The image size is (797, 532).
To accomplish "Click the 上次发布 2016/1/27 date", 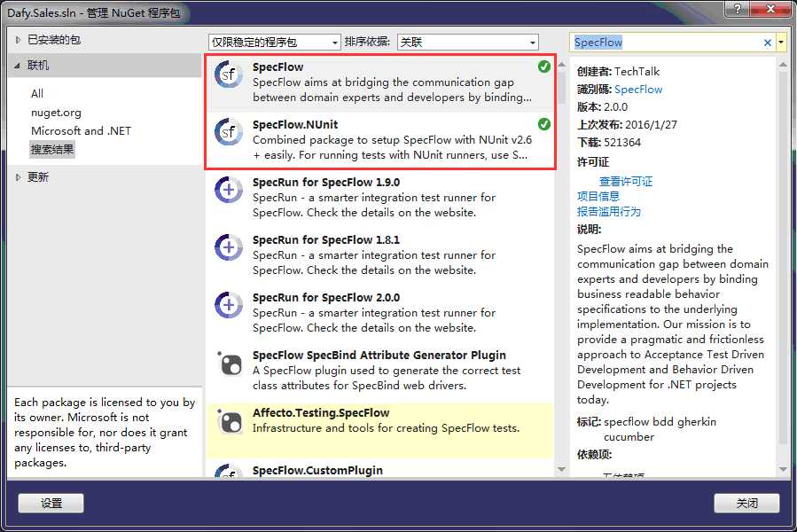I will point(651,125).
